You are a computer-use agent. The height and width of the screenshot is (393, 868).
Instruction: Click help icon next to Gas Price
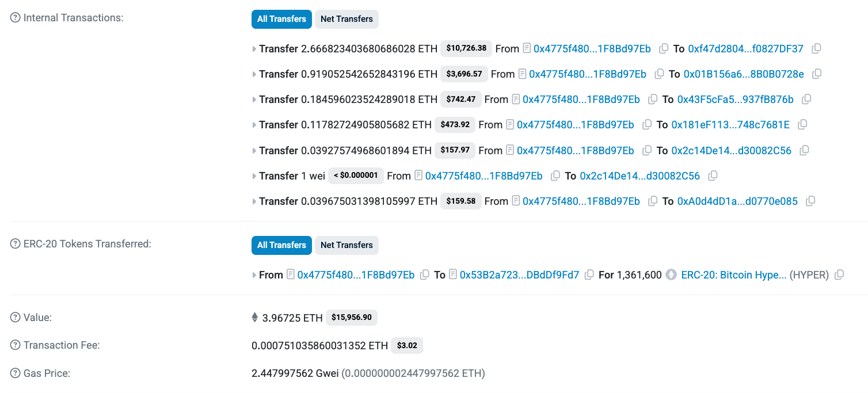16,373
